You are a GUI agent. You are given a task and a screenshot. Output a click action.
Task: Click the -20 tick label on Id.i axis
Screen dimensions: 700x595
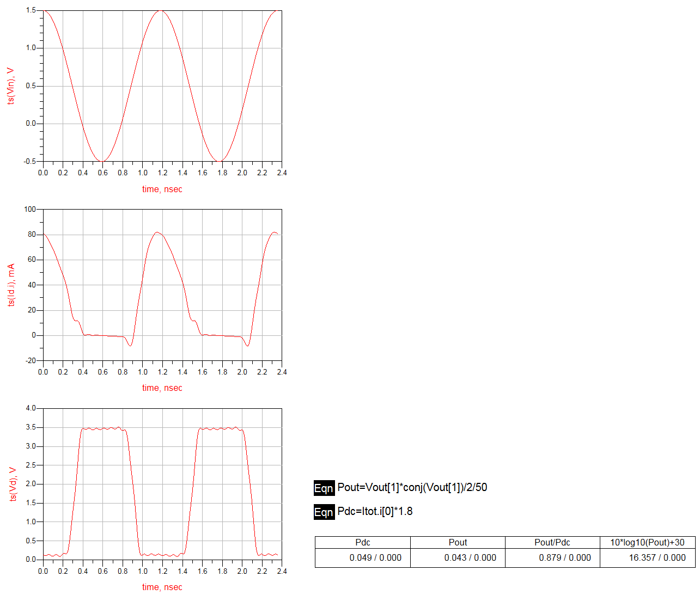pos(31,360)
